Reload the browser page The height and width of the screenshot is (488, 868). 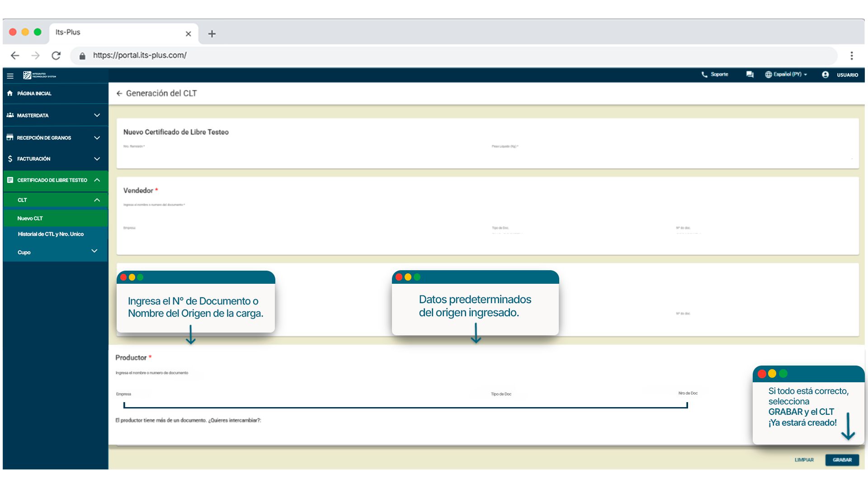pyautogui.click(x=56, y=56)
